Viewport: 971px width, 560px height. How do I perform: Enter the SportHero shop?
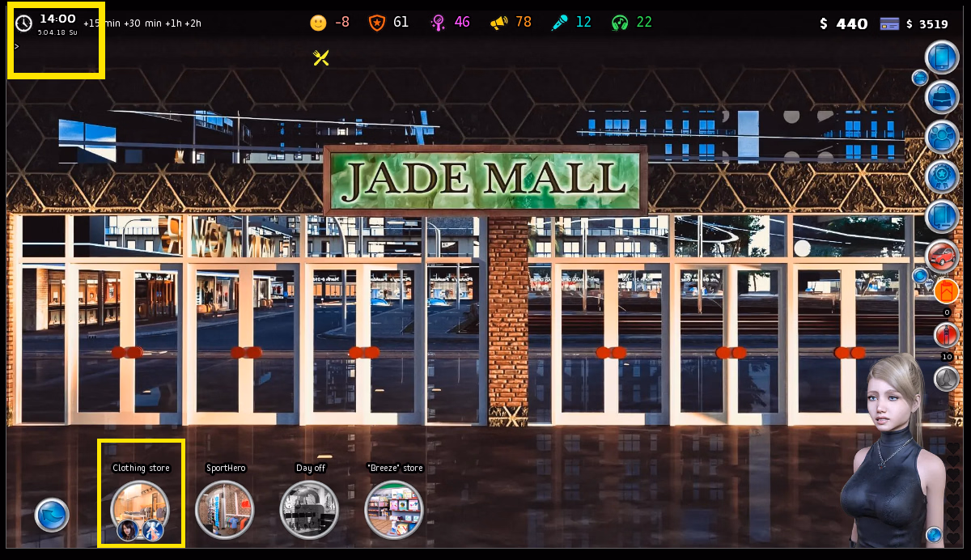(225, 509)
